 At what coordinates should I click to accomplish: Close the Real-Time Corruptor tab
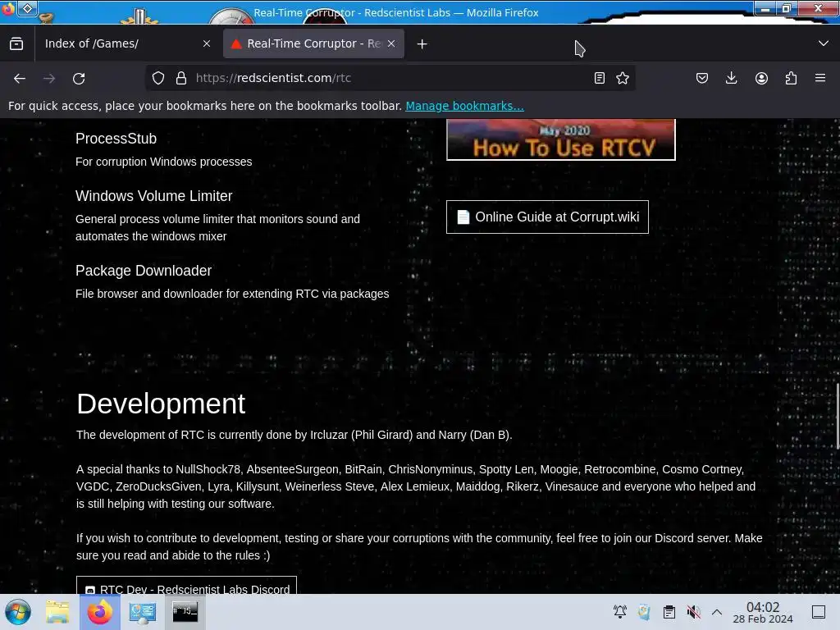[391, 44]
